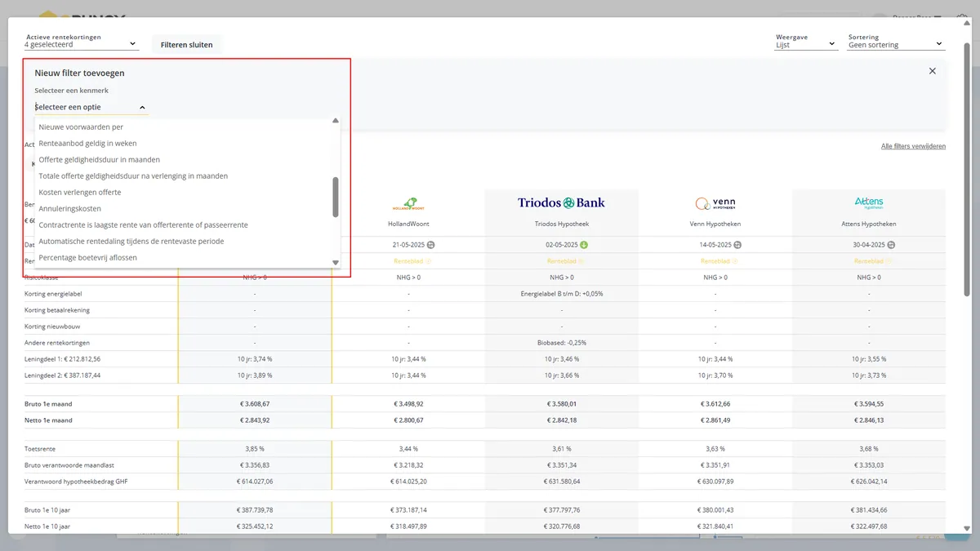Click the Venn Hypotheken logo
980x551 pixels.
coord(715,203)
